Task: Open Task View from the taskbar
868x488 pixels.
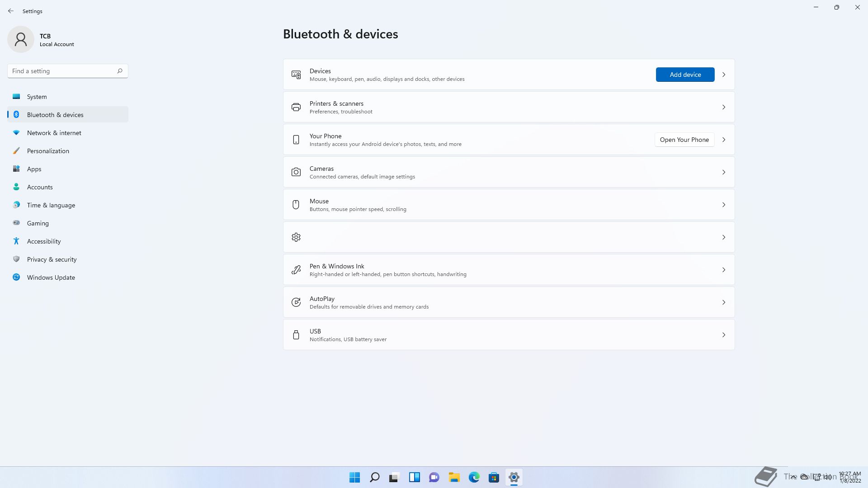Action: click(395, 477)
